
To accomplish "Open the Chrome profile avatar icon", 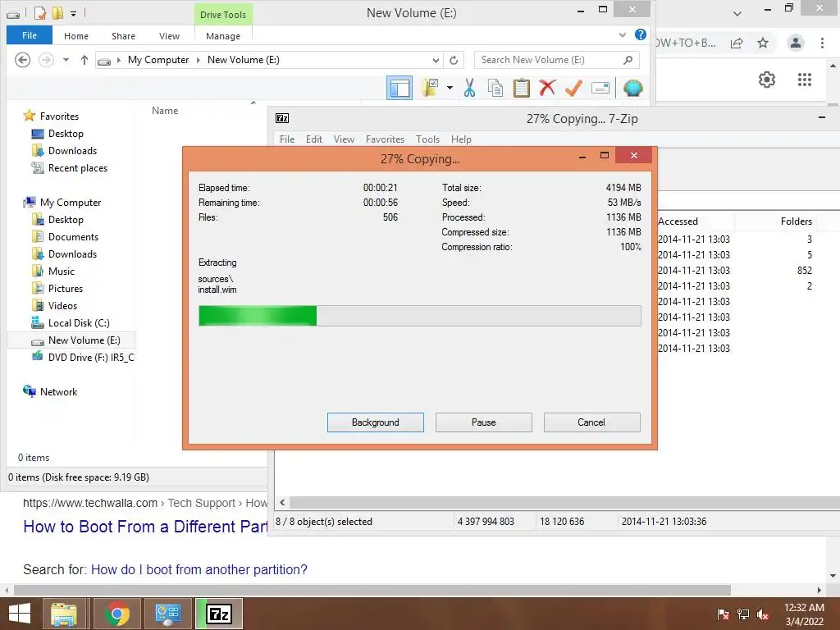I will click(796, 43).
